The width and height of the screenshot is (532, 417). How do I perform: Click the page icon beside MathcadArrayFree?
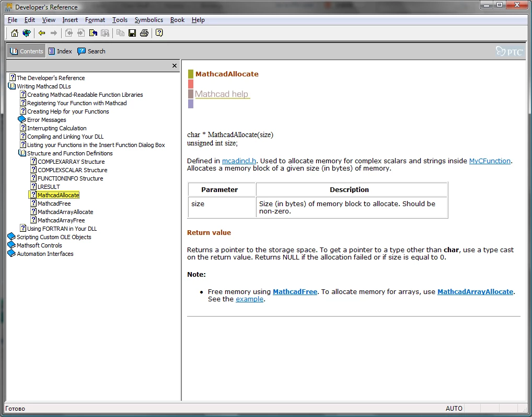[x=33, y=220]
